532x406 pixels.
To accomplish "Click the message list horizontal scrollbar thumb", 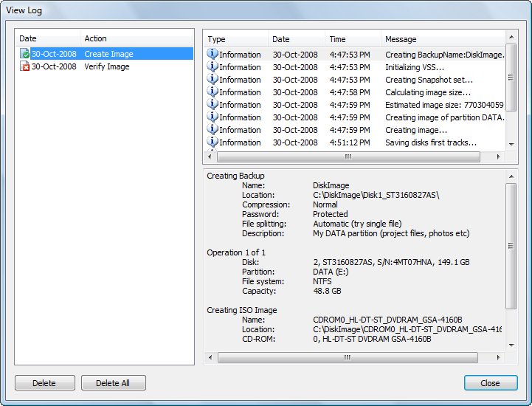I will click(x=348, y=156).
